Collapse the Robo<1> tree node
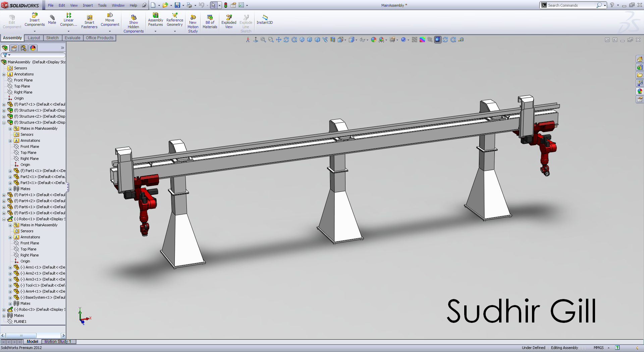 click(x=4, y=219)
